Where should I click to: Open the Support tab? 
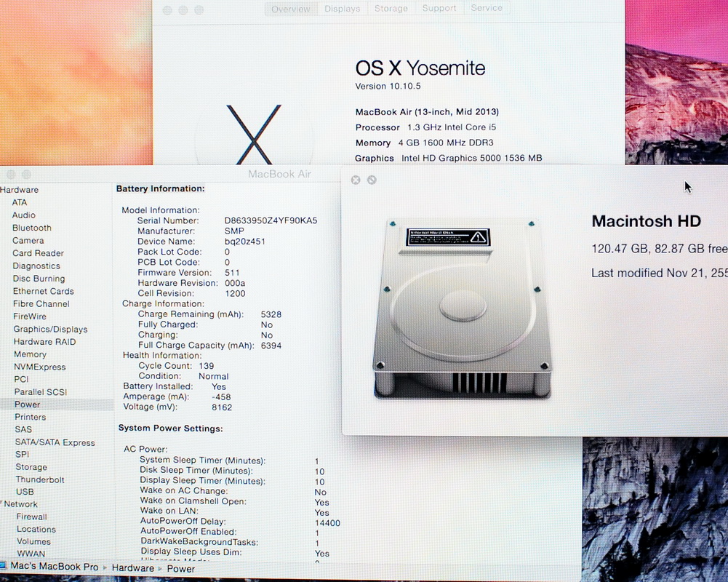(x=439, y=8)
